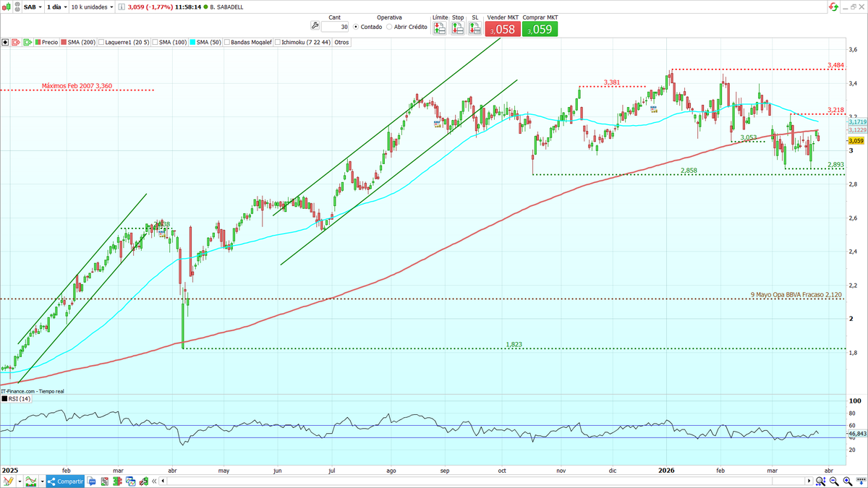Viewport: 868px width, 488px height.
Task: Click the red Vender MKT button
Action: (x=502, y=29)
